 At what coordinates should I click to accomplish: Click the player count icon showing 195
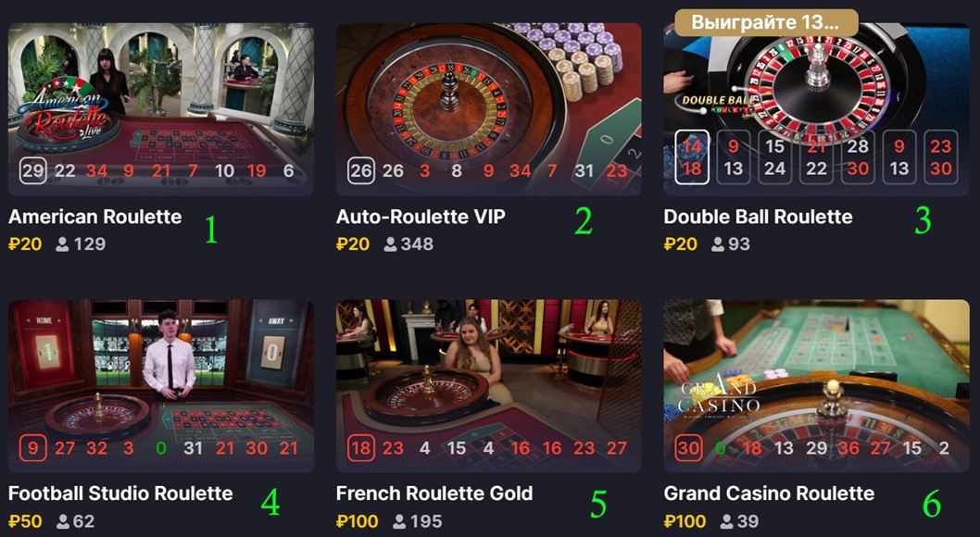[x=398, y=520]
